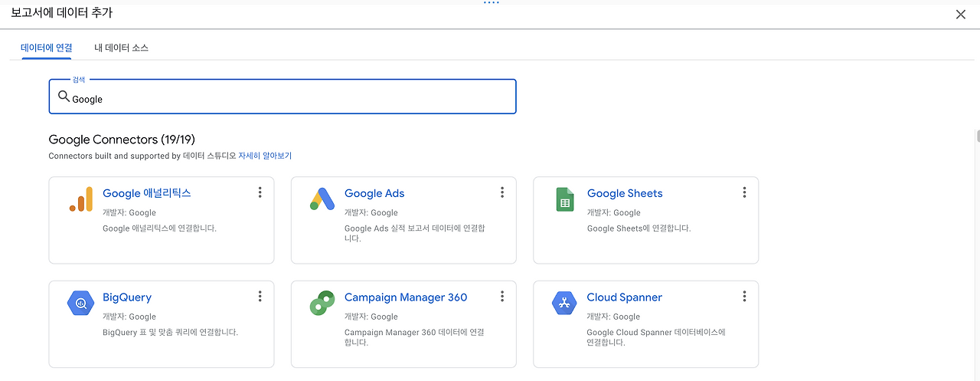980x381 pixels.
Task: Open more options for Cloud Spanner card
Action: tap(744, 296)
